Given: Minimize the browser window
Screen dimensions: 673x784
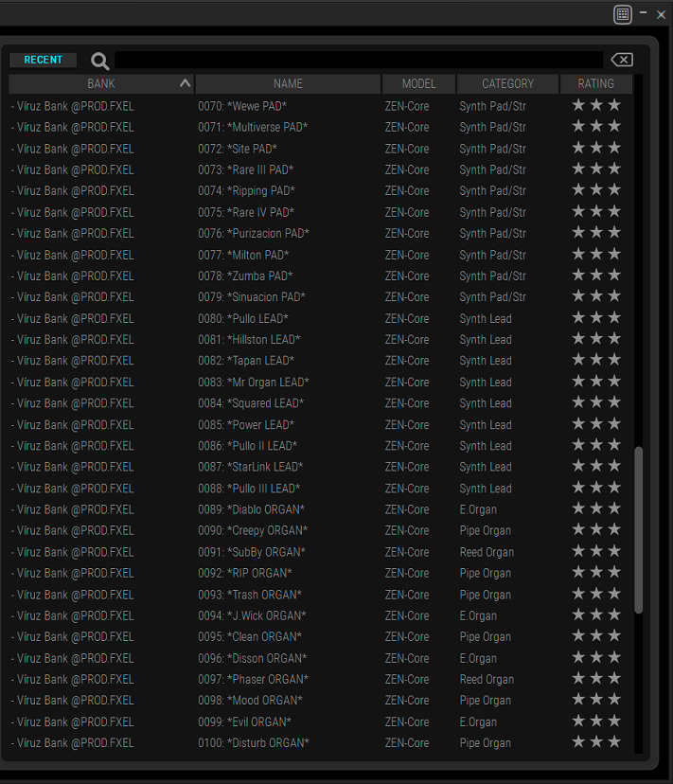Looking at the screenshot, I should click(x=643, y=13).
